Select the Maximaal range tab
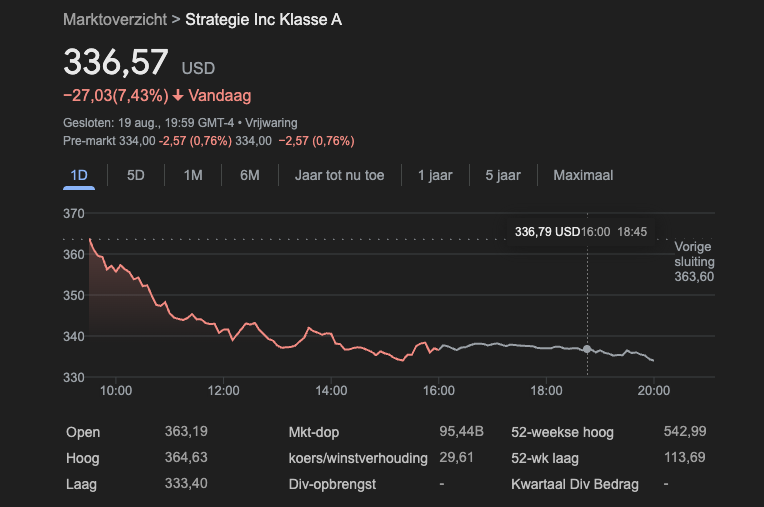The image size is (764, 507). tap(583, 175)
